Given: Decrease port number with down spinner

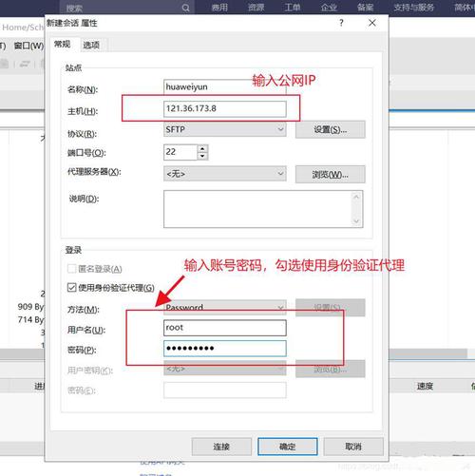Looking at the screenshot, I should coord(202,156).
